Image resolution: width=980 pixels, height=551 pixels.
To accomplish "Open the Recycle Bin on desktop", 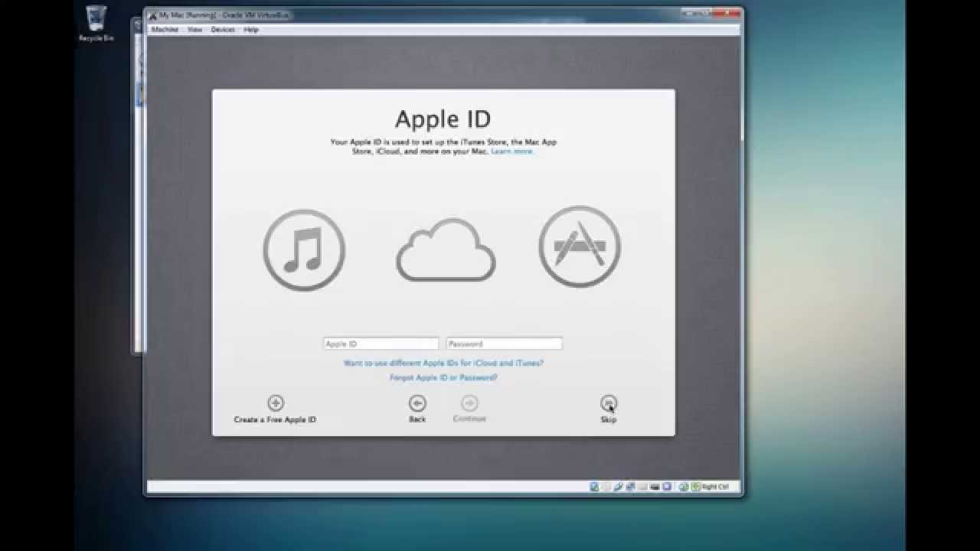I will [96, 23].
